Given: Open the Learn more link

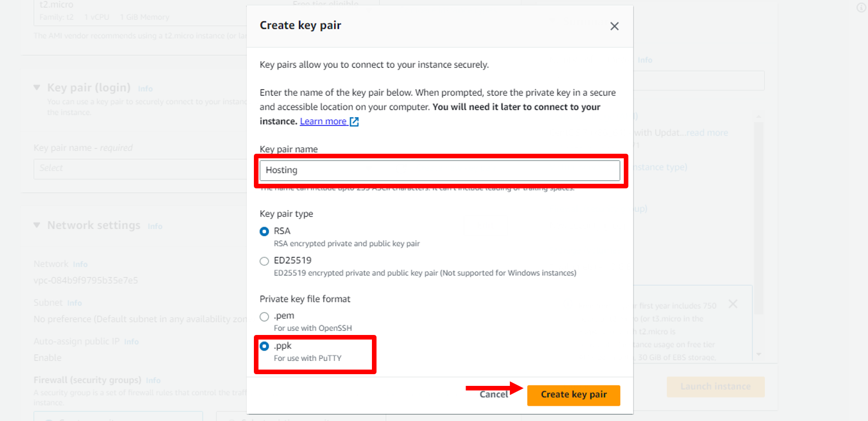Looking at the screenshot, I should [323, 122].
